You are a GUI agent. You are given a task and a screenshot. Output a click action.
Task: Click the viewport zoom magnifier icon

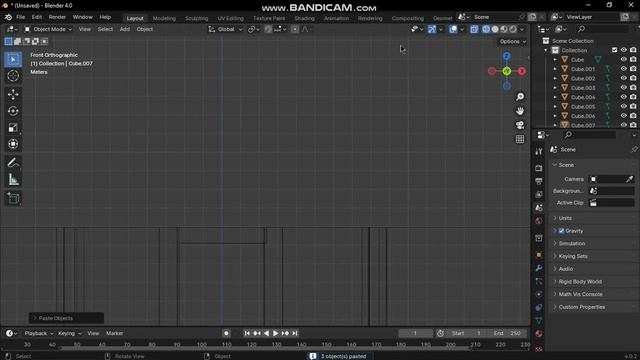pyautogui.click(x=520, y=97)
